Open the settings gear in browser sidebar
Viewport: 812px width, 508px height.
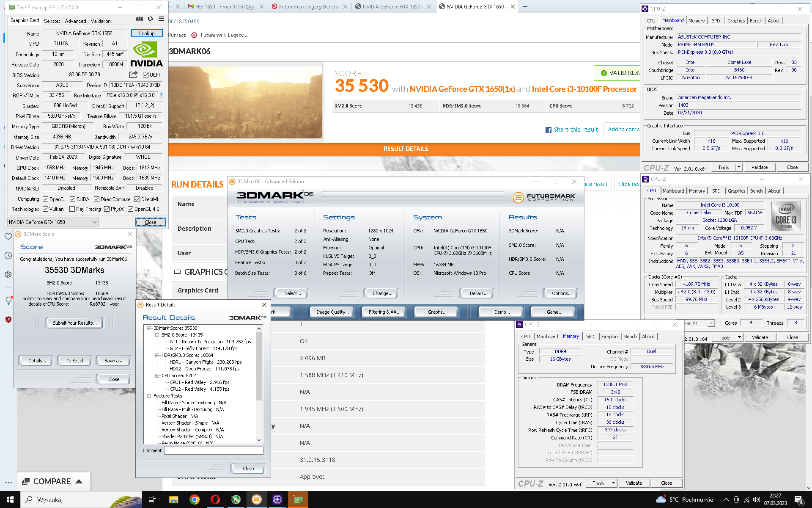[x=8, y=274]
